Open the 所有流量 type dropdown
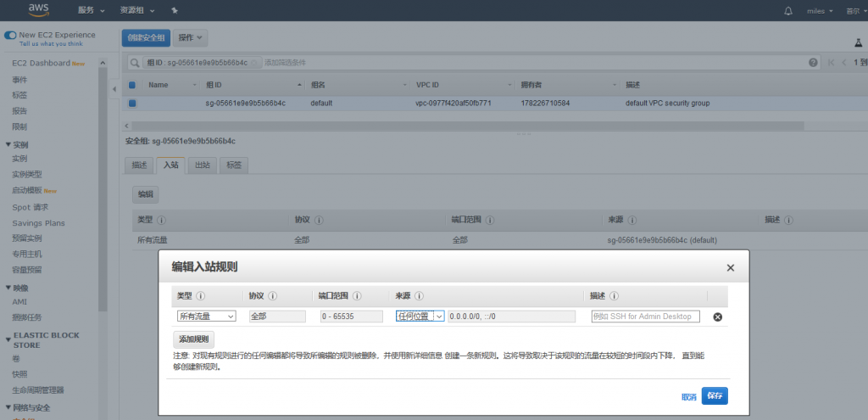The image size is (868, 420). (x=206, y=316)
